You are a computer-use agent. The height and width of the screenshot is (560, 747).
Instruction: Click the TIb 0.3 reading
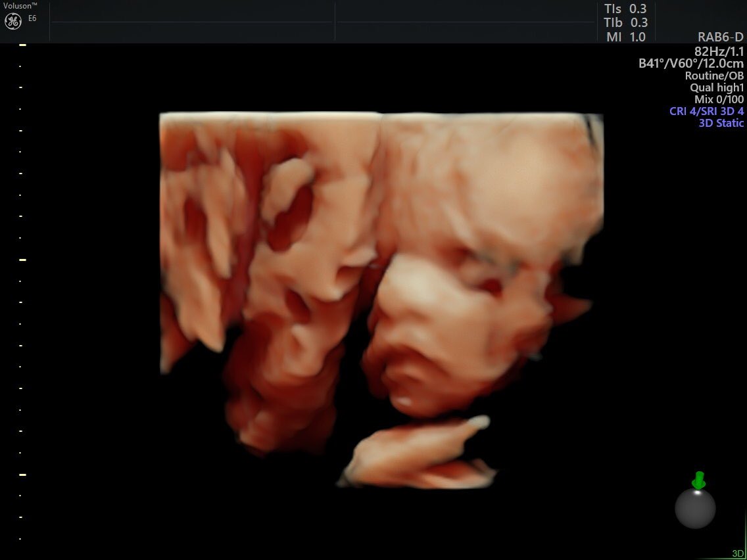[x=625, y=22]
